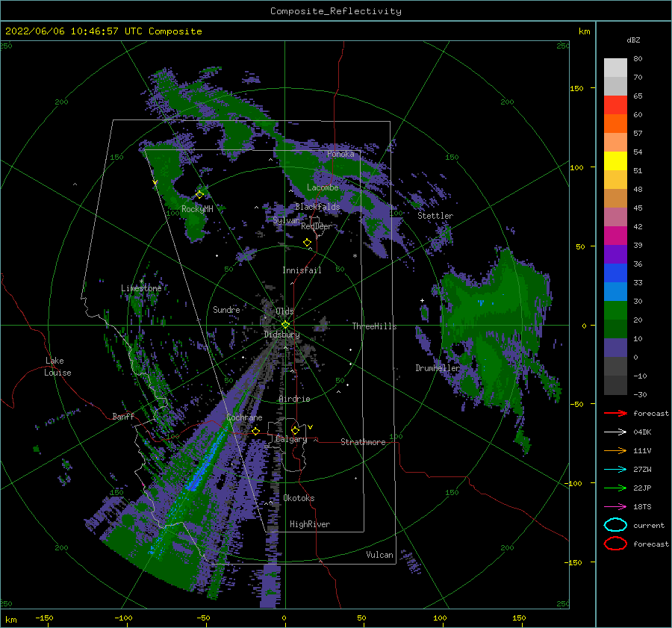672x628 pixels.
Task: Click the 111V legend label
Action: click(642, 450)
